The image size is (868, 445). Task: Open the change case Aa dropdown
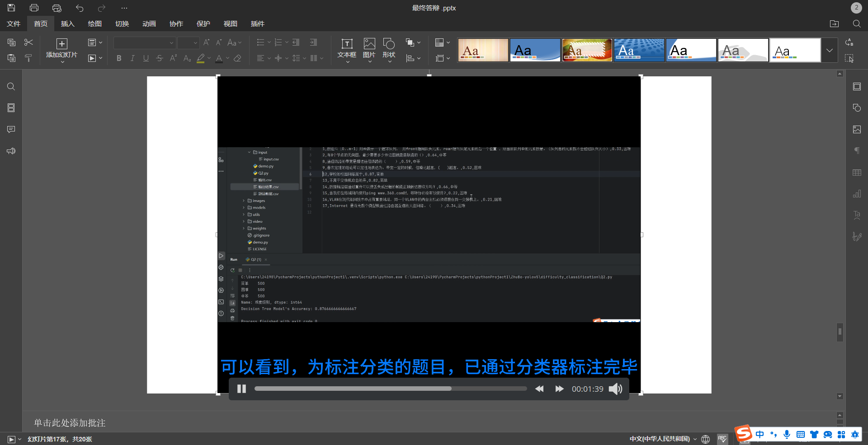tap(234, 42)
